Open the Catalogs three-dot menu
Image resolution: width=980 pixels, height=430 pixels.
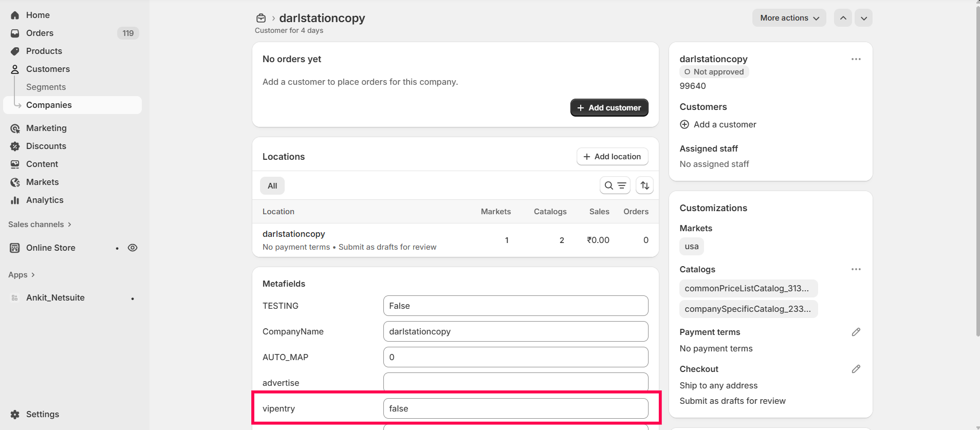[856, 269]
